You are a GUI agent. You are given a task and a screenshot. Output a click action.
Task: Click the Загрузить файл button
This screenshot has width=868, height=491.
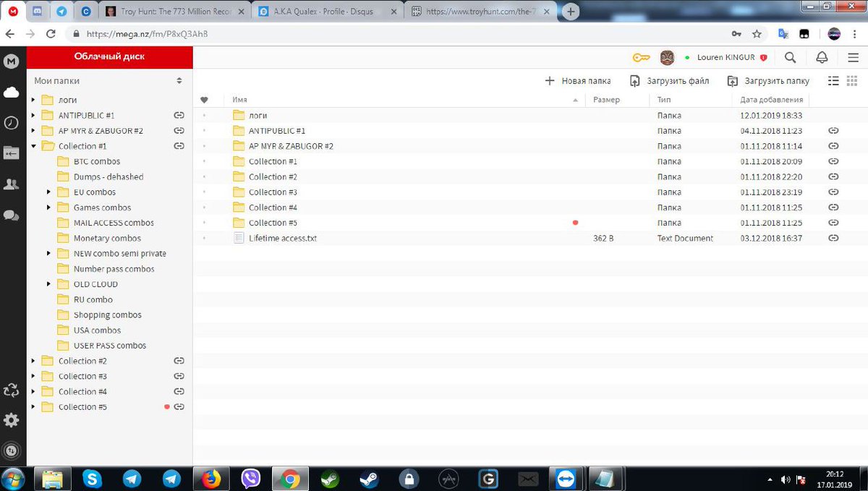(669, 81)
